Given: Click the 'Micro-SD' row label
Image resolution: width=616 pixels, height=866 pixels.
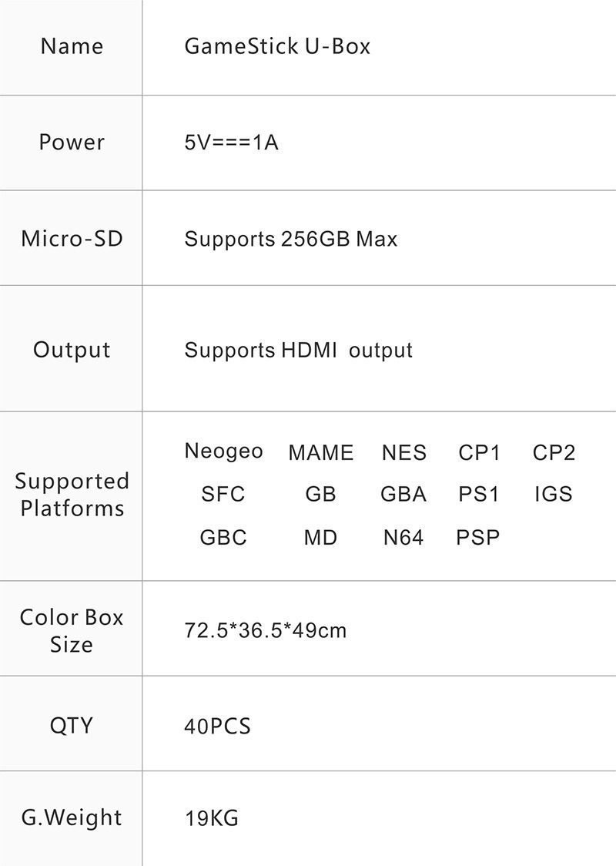Looking at the screenshot, I should 72,239.
